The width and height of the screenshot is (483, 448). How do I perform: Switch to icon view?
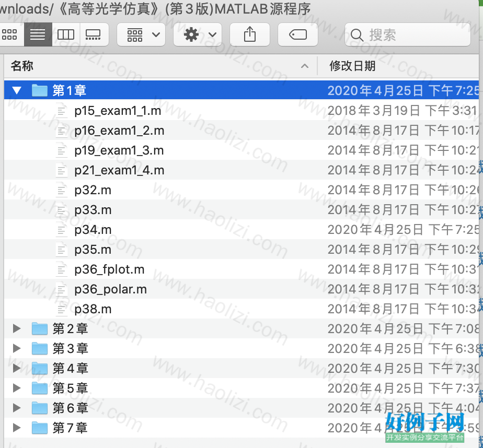[x=10, y=34]
